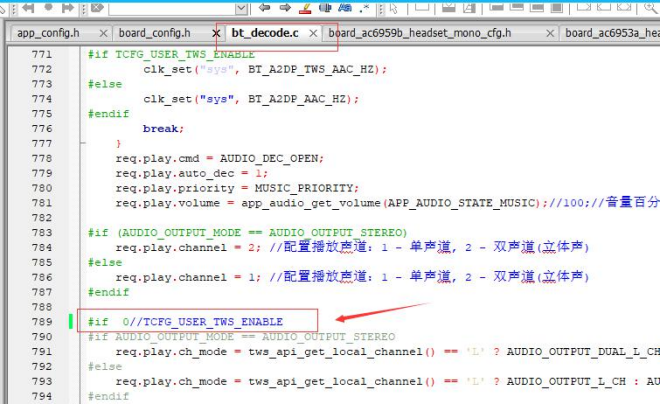Click greyed '#else' on line 792
660x404 pixels.
tap(105, 367)
